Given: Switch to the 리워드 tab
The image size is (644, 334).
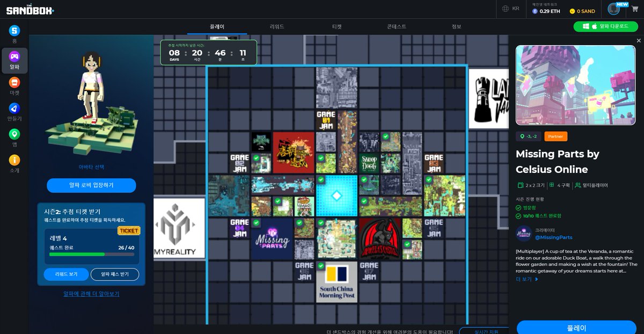Looking at the screenshot, I should (277, 26).
